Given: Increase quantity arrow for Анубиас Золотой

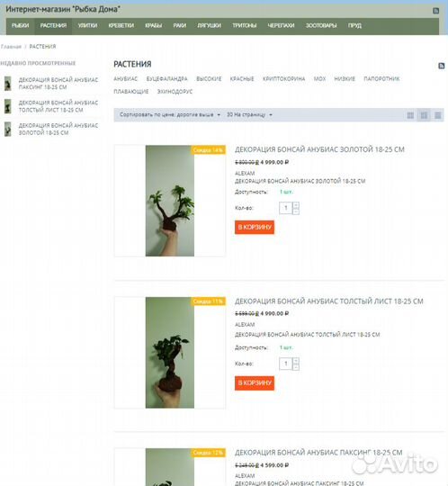Looking at the screenshot, I should (296, 205).
